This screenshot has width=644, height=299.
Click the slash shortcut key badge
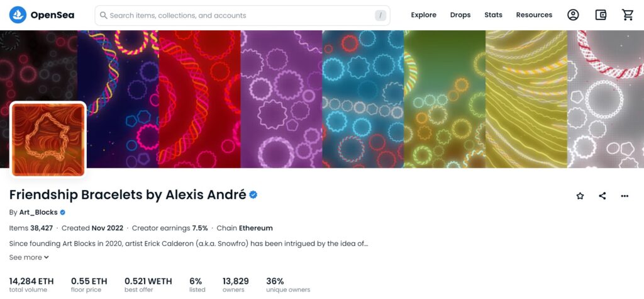380,16
